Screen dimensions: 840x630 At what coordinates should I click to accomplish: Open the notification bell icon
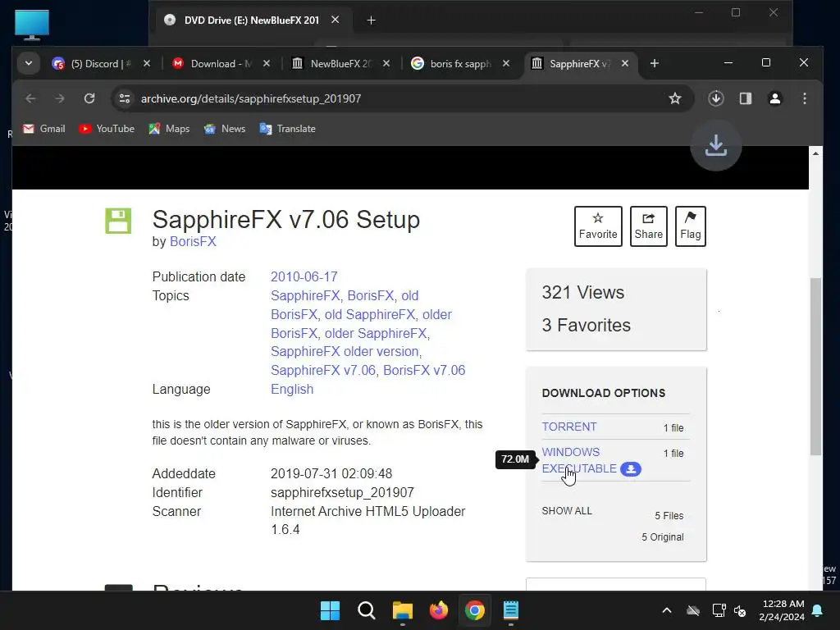click(818, 610)
